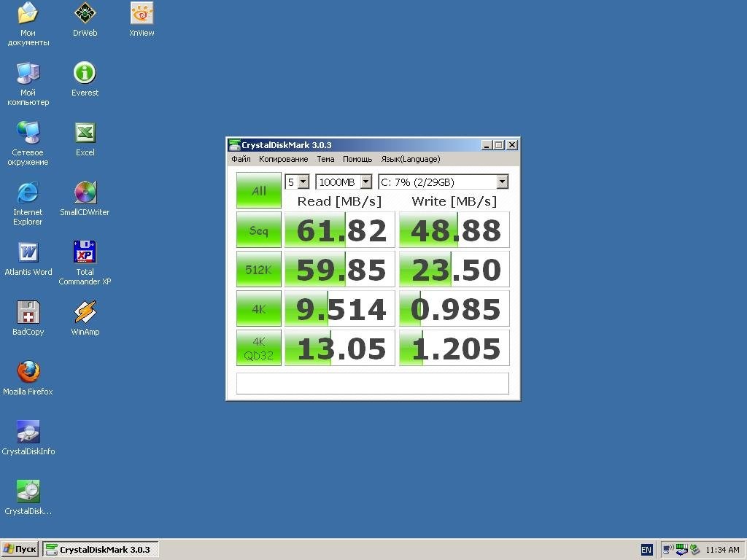Expand the drive C: selection dropdown
Image resolution: width=747 pixels, height=560 pixels.
point(502,182)
